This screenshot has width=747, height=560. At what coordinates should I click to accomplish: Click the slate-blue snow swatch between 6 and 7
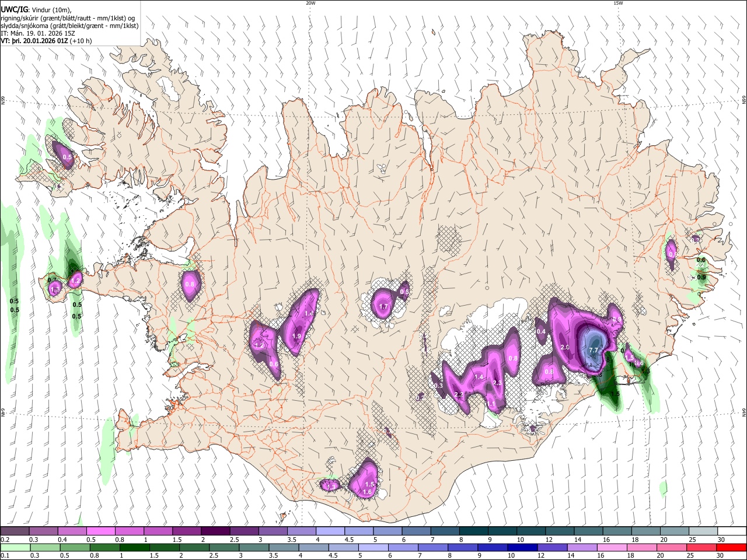416,531
